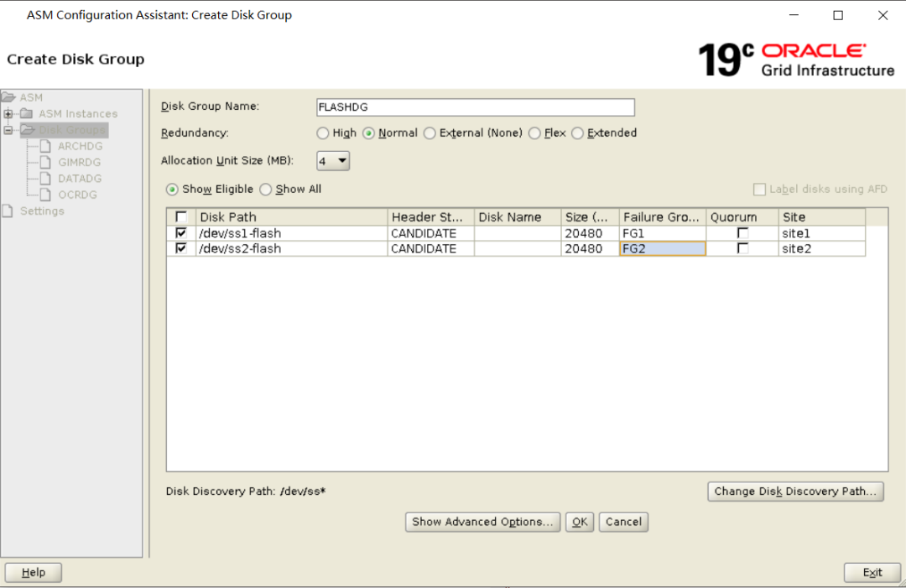Click Show Advanced Options button
906x588 pixels.
click(x=482, y=522)
